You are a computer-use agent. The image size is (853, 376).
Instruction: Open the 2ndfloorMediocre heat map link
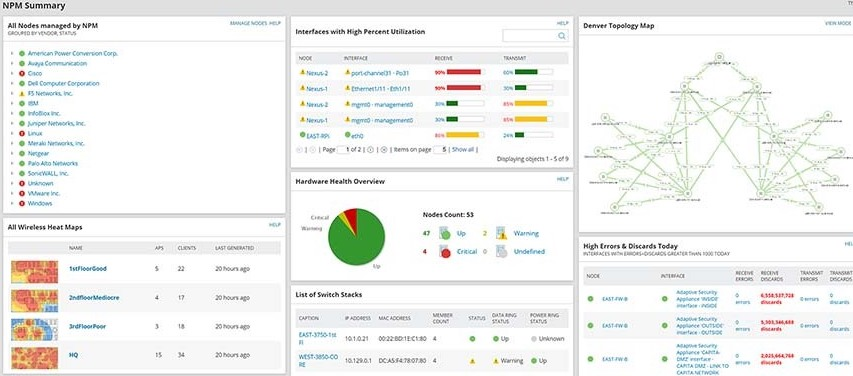tap(94, 298)
